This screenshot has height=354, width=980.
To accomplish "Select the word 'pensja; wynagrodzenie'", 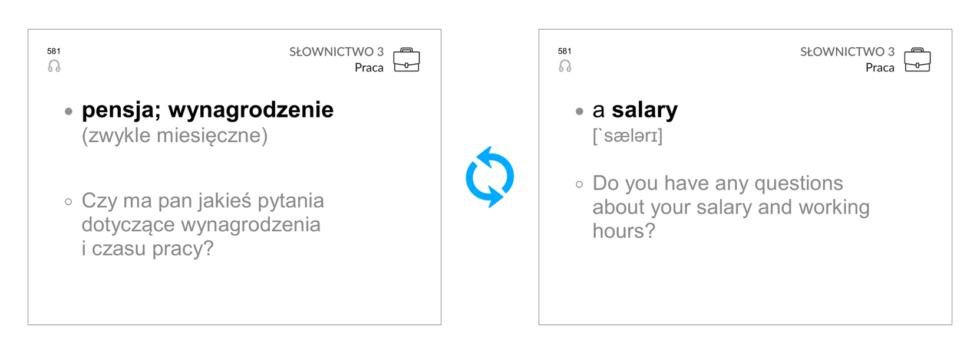I will pyautogui.click(x=207, y=110).
